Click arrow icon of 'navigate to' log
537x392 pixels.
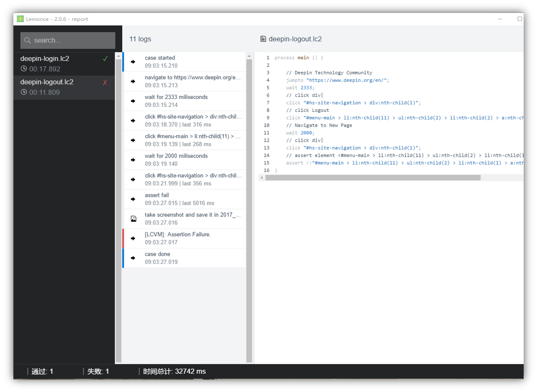click(133, 81)
